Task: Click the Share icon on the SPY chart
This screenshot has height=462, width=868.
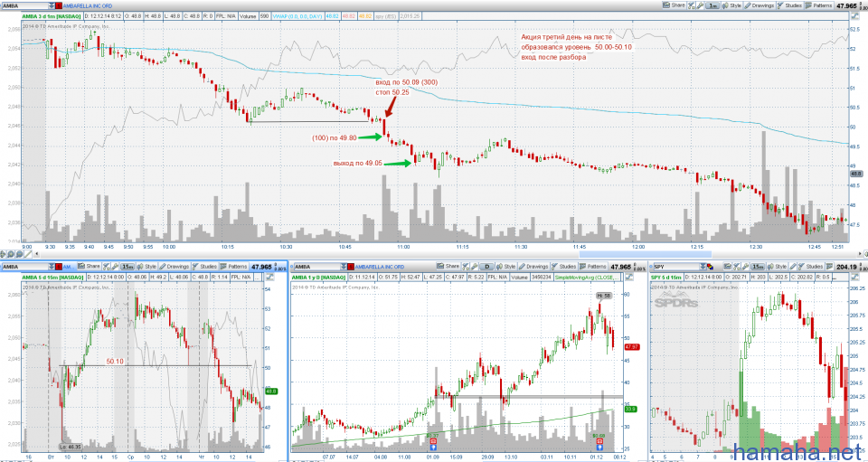Action: (727, 266)
